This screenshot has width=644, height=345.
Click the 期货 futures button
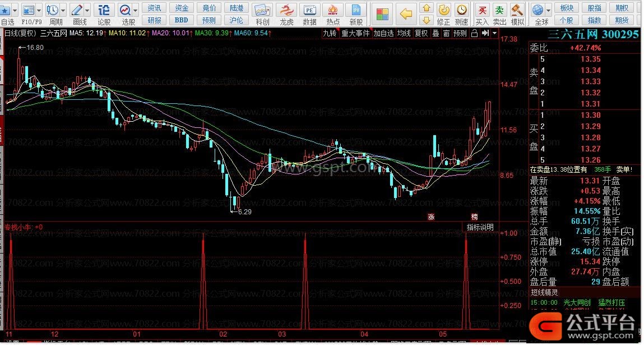(622, 20)
